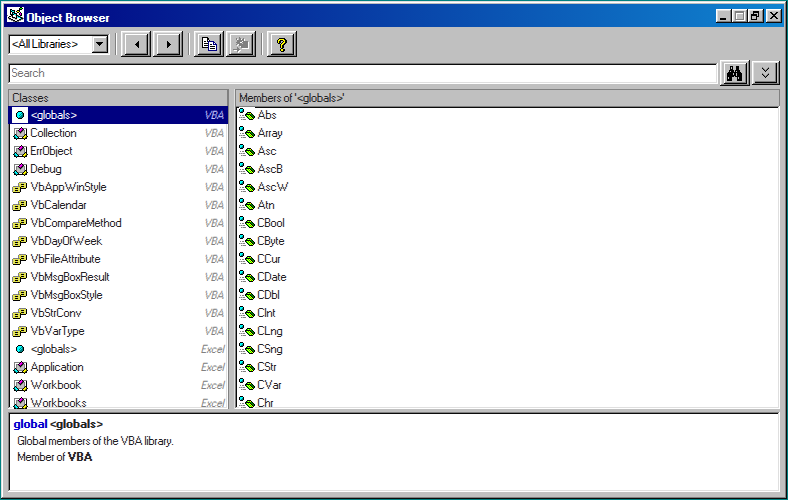Select the Workbook class
Image resolution: width=788 pixels, height=500 pixels.
(x=119, y=385)
